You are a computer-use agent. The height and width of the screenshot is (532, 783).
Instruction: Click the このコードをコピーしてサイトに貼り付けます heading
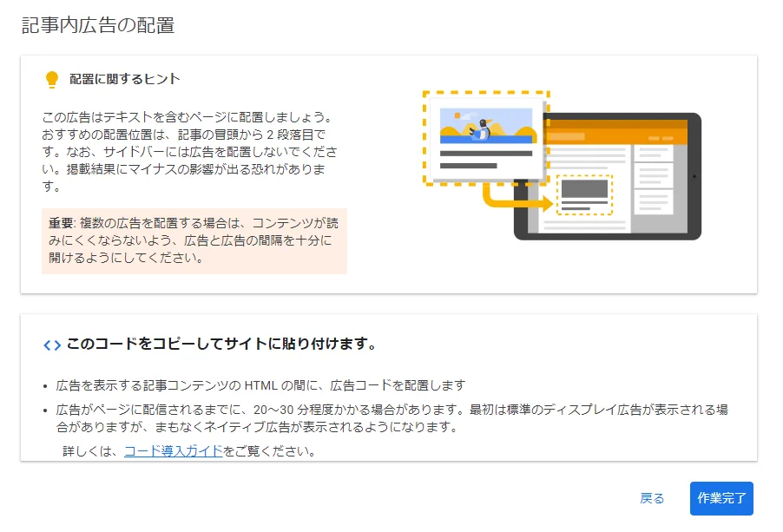pos(220,345)
